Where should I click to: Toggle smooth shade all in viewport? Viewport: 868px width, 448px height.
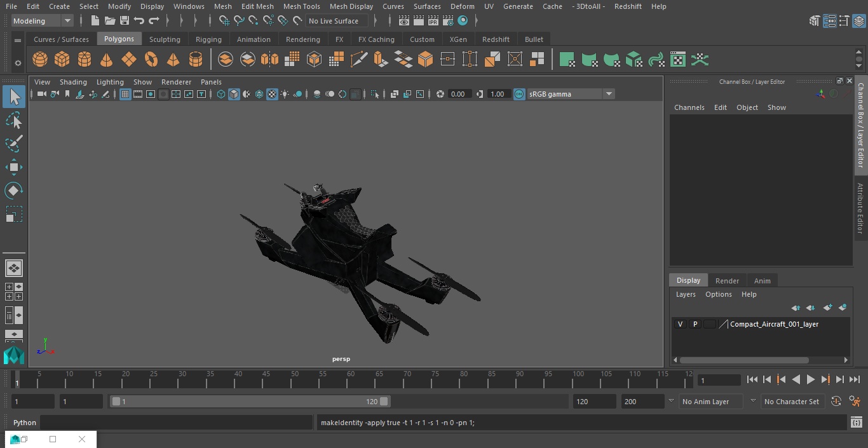[234, 94]
